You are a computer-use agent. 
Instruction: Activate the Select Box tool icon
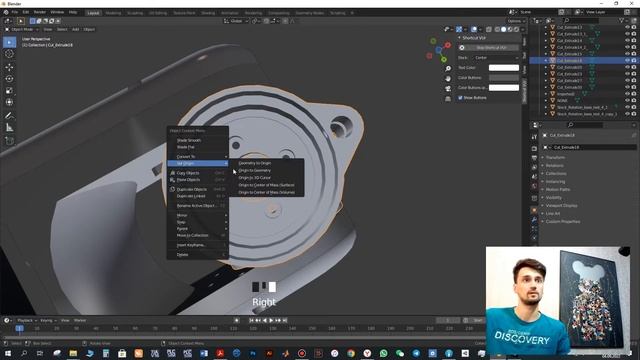point(9,42)
